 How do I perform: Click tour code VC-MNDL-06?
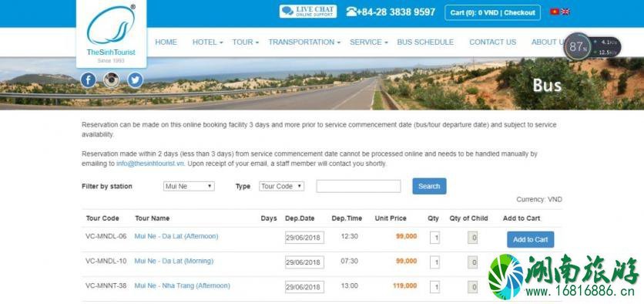106,236
